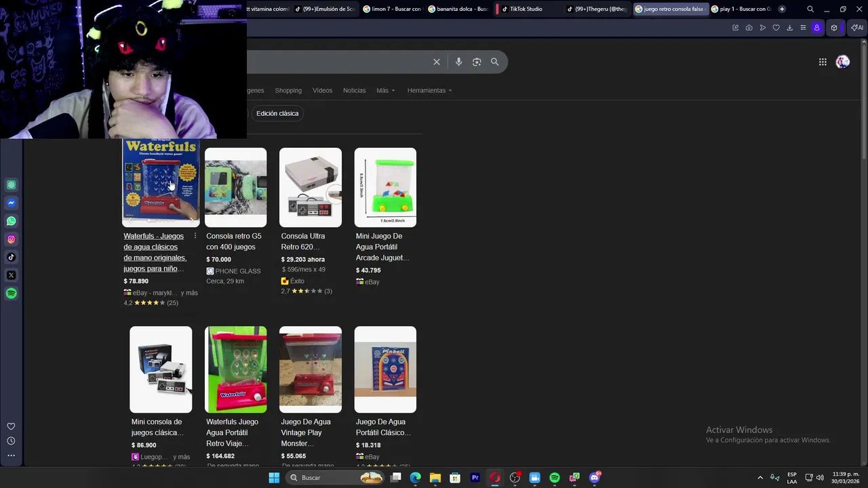Open Instagram in the Opera sidebar
Screen dimensions: 868x488
12,239
